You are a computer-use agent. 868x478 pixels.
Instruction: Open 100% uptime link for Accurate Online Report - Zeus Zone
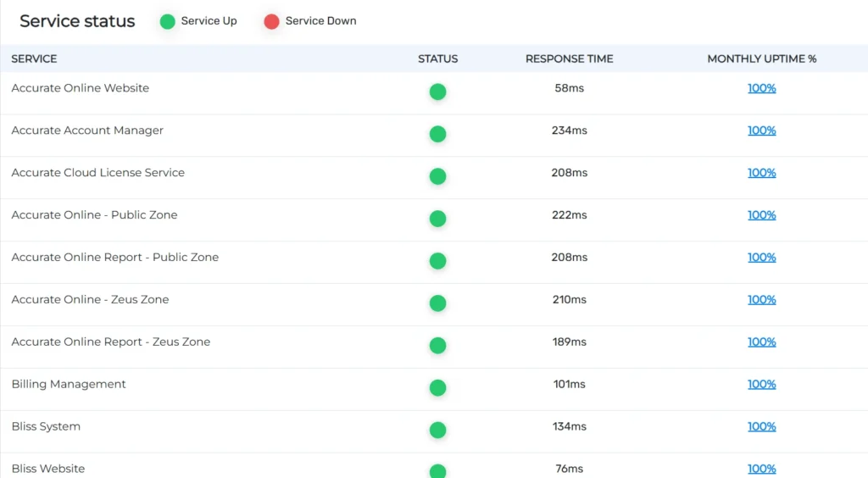(x=762, y=342)
